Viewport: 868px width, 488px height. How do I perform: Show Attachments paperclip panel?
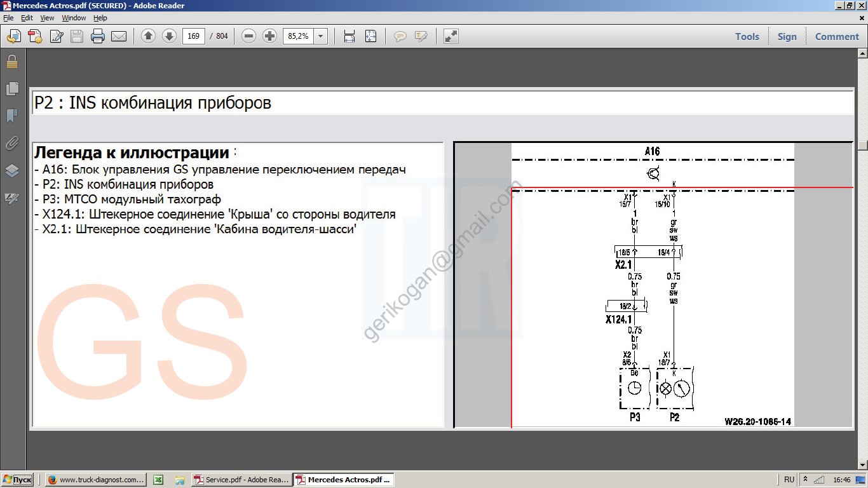click(x=12, y=144)
